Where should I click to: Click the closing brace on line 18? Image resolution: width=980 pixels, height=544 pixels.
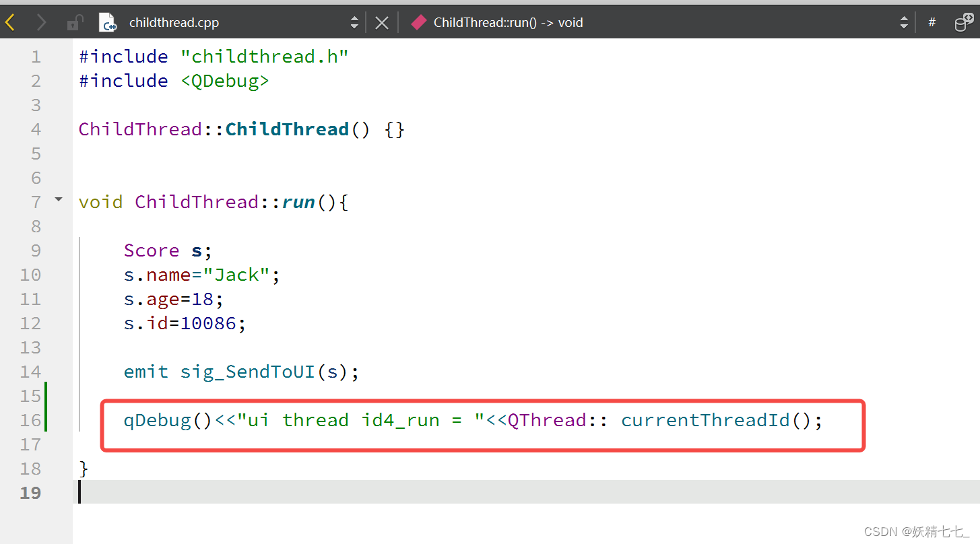coord(84,469)
